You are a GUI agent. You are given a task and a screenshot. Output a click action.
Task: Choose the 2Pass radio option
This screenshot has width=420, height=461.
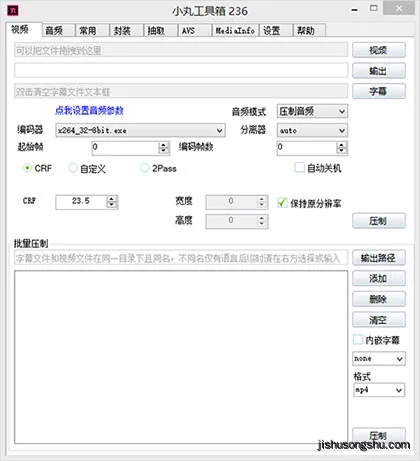coord(145,168)
